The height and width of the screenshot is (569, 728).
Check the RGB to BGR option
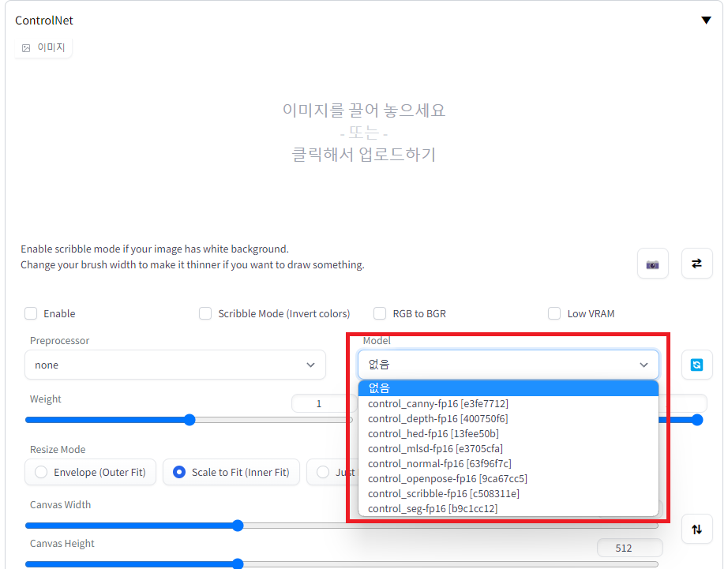pyautogui.click(x=380, y=313)
